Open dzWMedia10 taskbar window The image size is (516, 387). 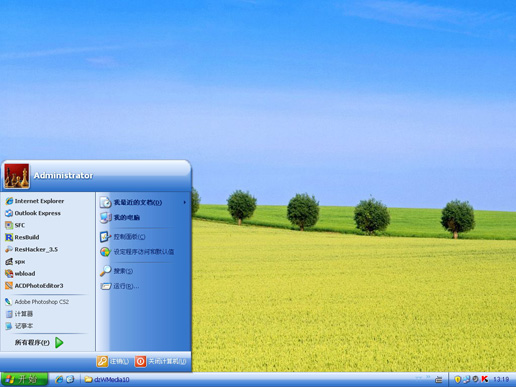click(107, 379)
